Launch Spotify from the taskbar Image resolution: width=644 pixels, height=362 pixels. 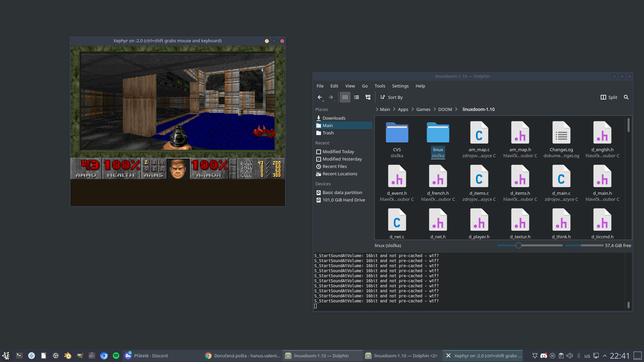click(116, 356)
